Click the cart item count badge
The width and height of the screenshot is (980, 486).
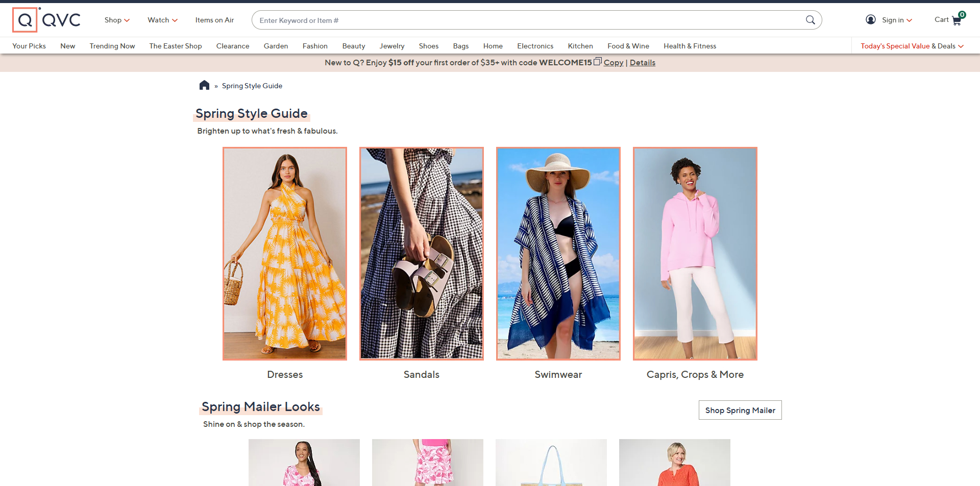point(963,14)
